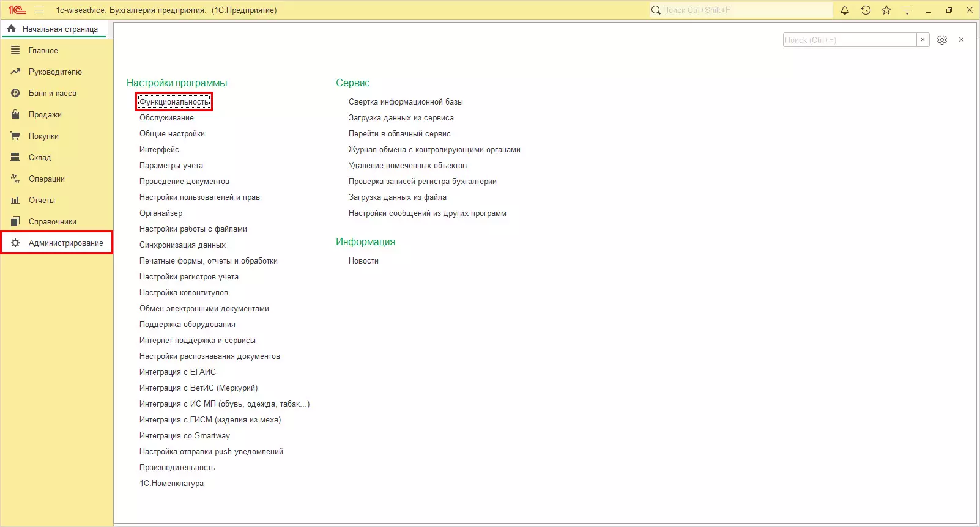
Task: Open the service menu lines icon
Action: 907,10
